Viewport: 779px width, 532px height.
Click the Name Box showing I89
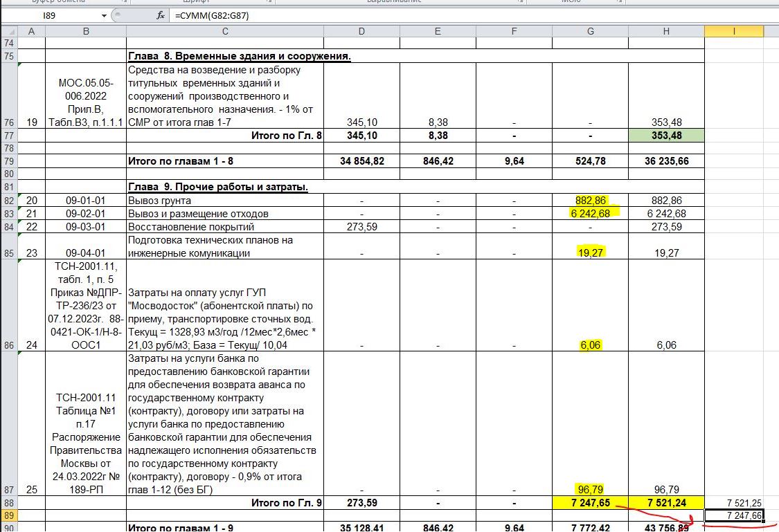50,15
